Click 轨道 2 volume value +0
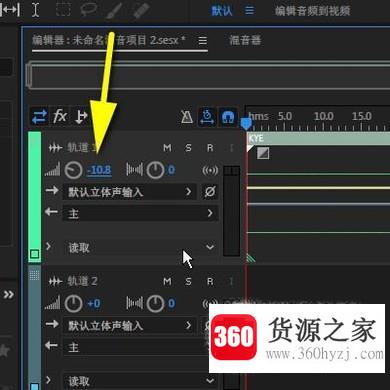This screenshot has height=390, width=390. 94,304
